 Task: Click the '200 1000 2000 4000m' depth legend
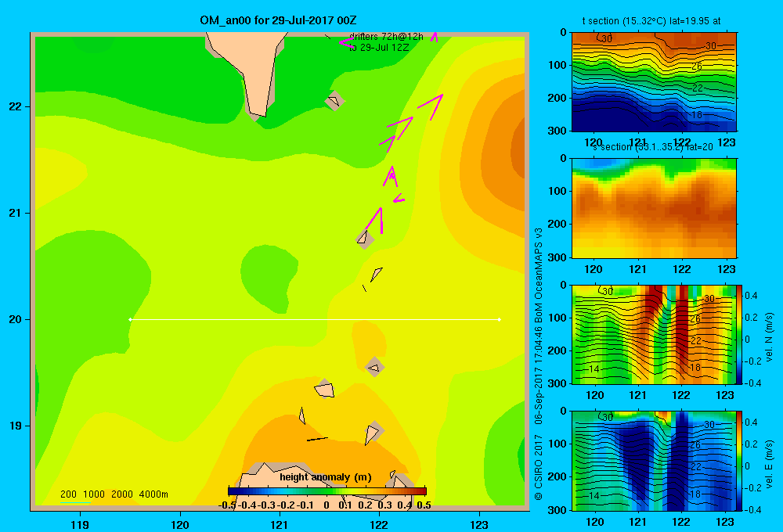(x=114, y=494)
